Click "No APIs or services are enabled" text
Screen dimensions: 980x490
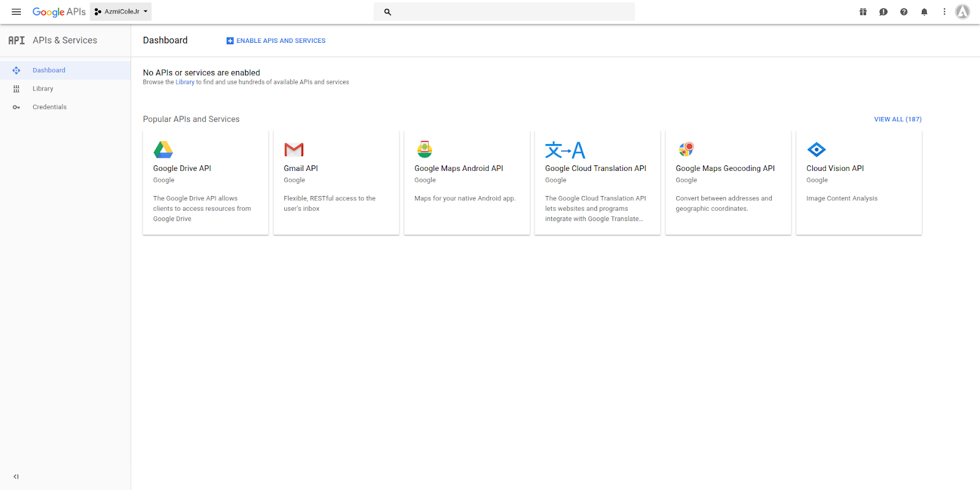pos(202,73)
